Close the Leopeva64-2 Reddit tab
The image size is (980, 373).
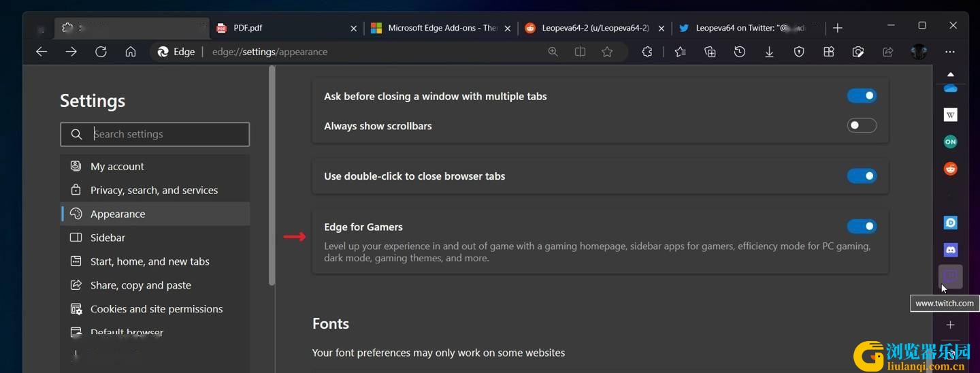[661, 28]
